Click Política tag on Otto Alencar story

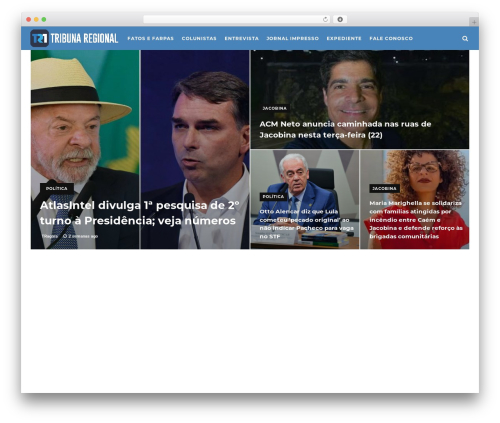273,197
